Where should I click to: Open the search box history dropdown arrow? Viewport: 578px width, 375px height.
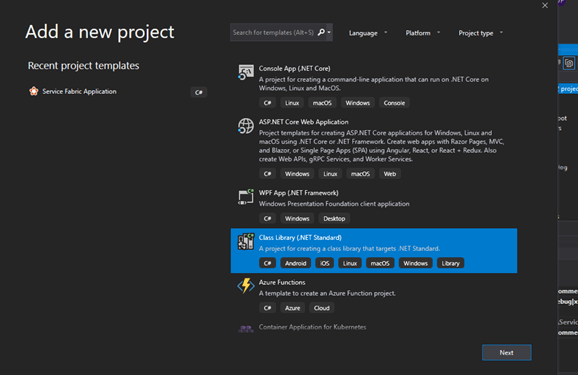tap(329, 32)
